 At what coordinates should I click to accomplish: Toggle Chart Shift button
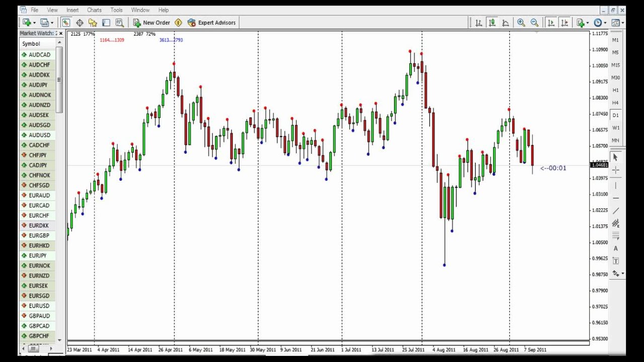(x=565, y=23)
